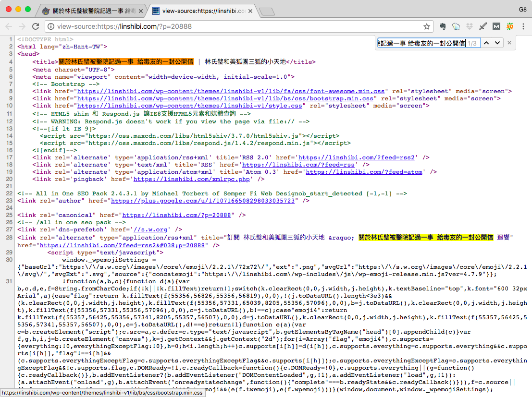Viewport: 532px width, 397px height.
Task: Open the ?feed=atom link
Action: point(364,172)
